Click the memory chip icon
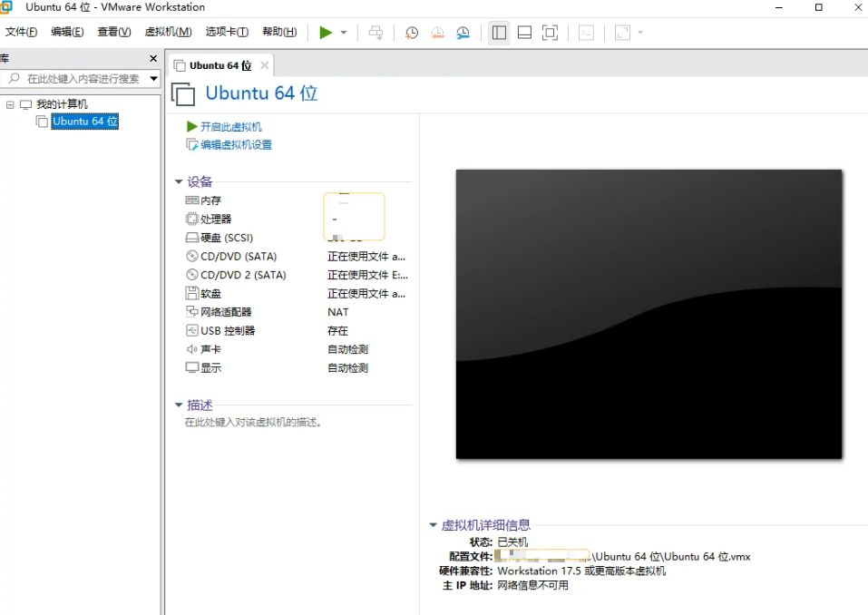 point(192,200)
